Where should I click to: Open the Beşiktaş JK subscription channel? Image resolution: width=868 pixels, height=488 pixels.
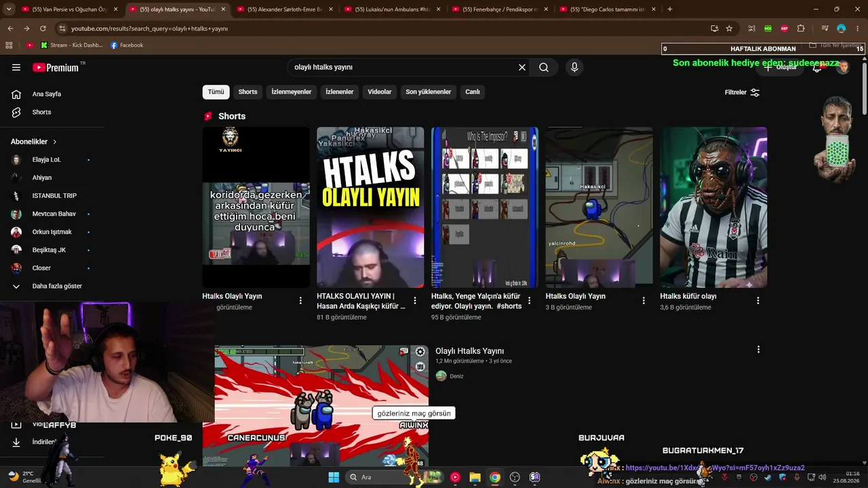point(50,250)
